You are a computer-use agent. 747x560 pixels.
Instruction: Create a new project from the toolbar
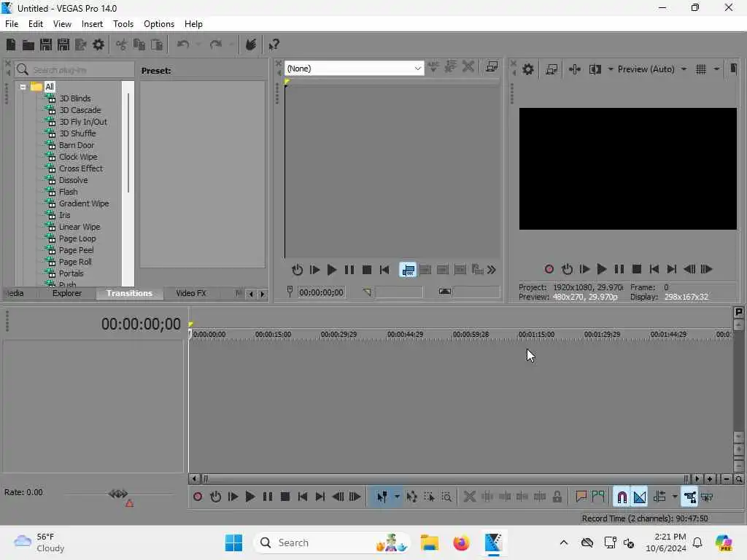[x=11, y=44]
